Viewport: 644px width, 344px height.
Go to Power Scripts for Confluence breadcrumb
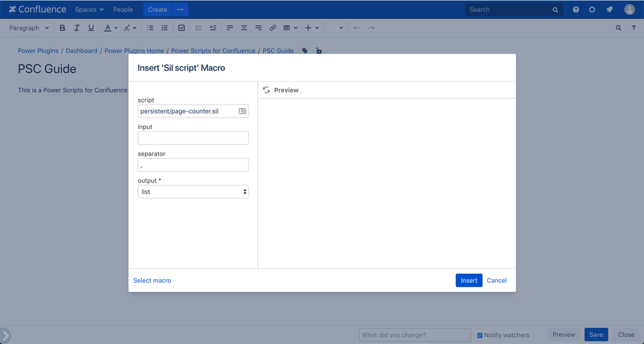point(213,50)
